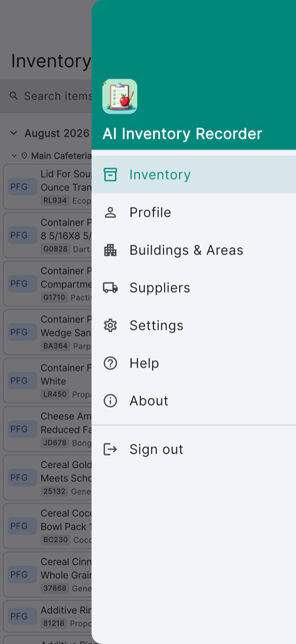Collapse the Main Cafeteria group chevron
296x644 pixels.
pyautogui.click(x=14, y=156)
